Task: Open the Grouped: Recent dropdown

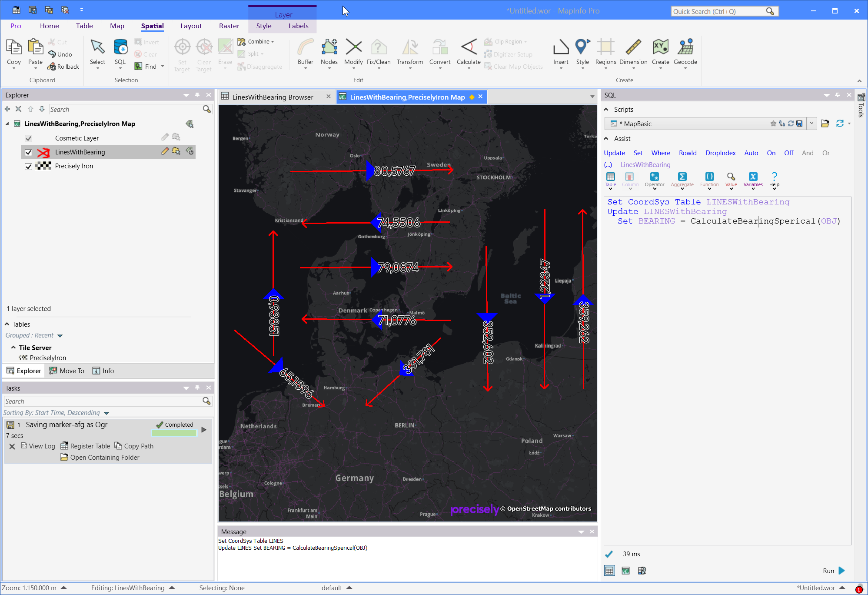Action: click(60, 336)
